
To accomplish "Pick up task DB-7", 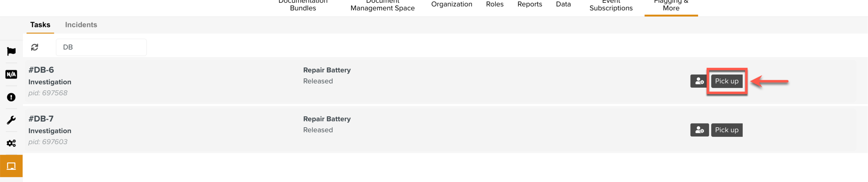I will tap(726, 130).
